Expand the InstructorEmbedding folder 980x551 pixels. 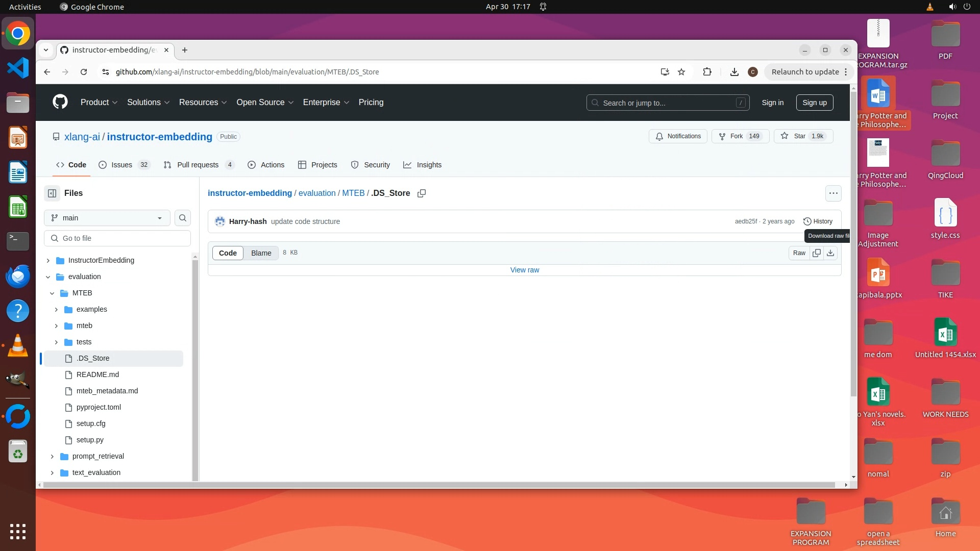click(x=48, y=261)
